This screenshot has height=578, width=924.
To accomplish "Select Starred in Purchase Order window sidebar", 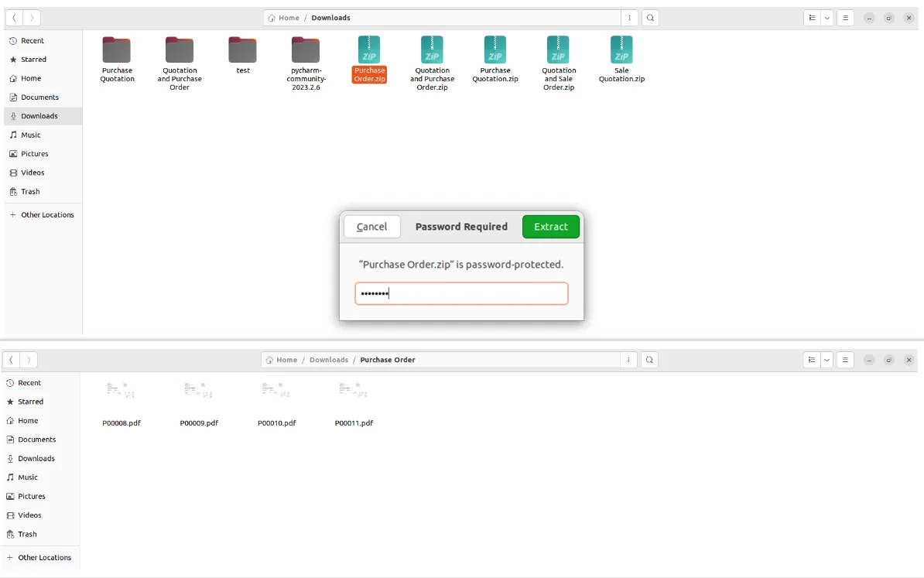I will point(40,402).
